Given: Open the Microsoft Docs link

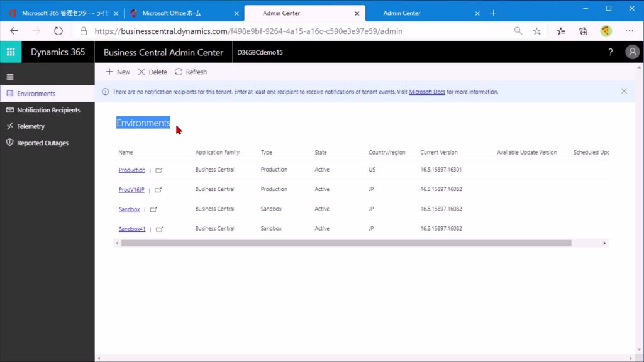Looking at the screenshot, I should (427, 92).
